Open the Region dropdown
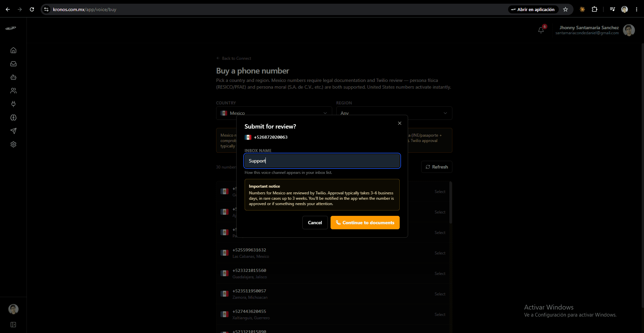This screenshot has width=644, height=333. (x=394, y=113)
